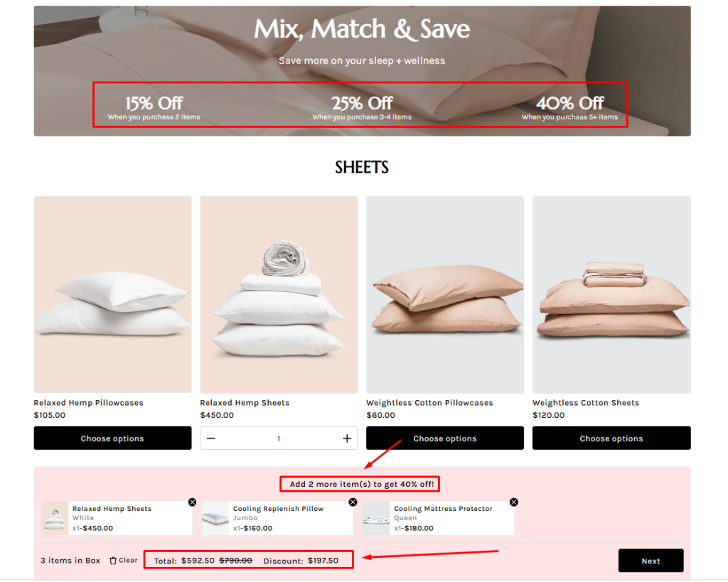Click the Weightless Cotton Sheets title link
This screenshot has width=728, height=582.
[586, 403]
